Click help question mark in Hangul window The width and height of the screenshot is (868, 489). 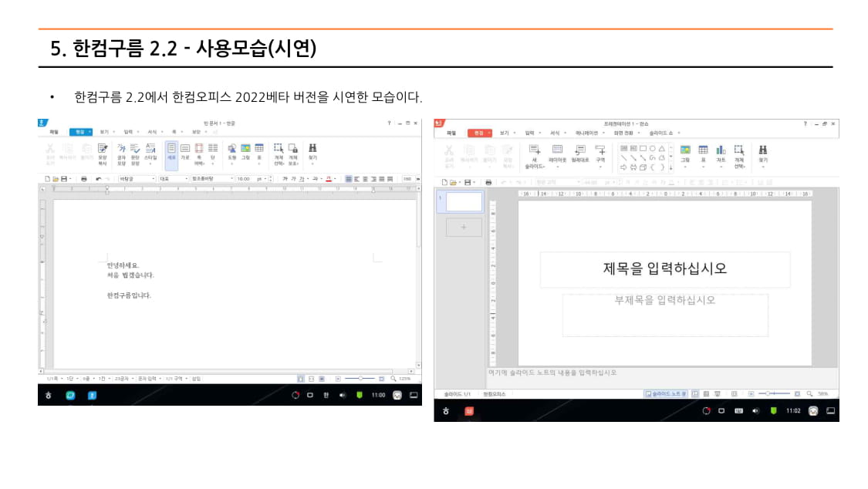[x=389, y=123]
